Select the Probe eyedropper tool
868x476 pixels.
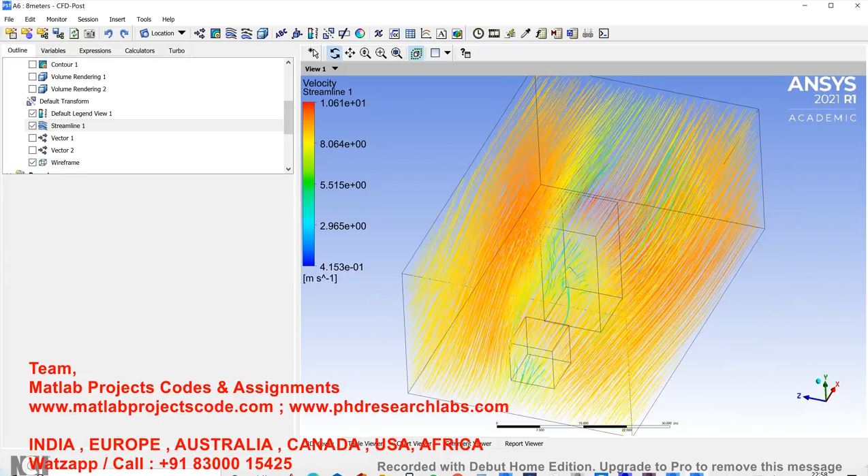point(525,33)
